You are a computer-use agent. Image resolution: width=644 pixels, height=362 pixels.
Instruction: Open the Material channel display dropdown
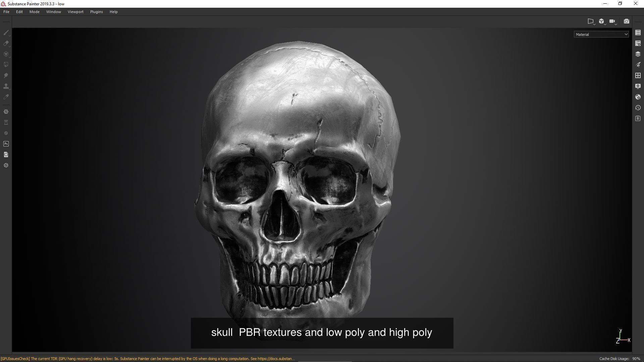click(x=601, y=35)
